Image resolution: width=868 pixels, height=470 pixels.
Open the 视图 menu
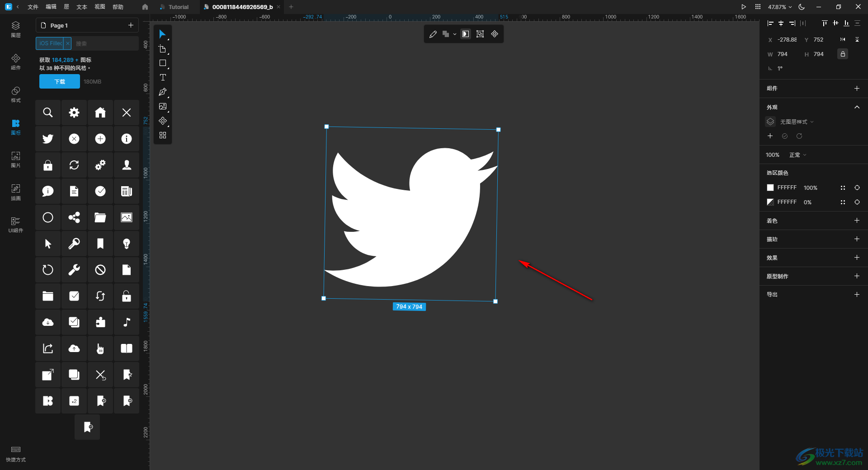click(100, 7)
